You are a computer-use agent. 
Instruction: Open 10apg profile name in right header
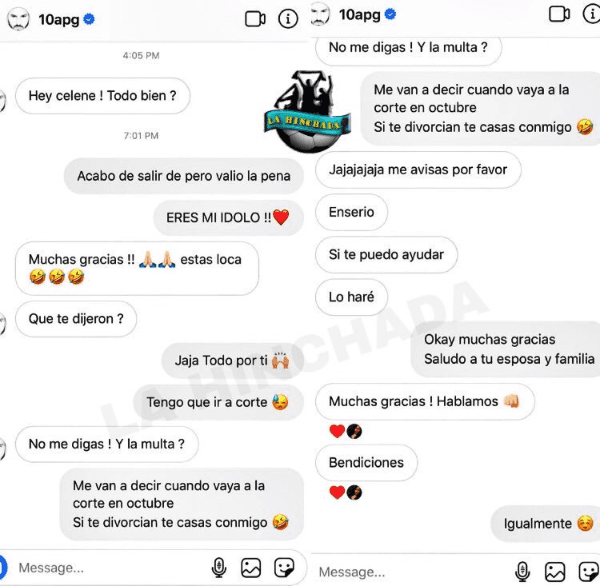click(x=360, y=15)
